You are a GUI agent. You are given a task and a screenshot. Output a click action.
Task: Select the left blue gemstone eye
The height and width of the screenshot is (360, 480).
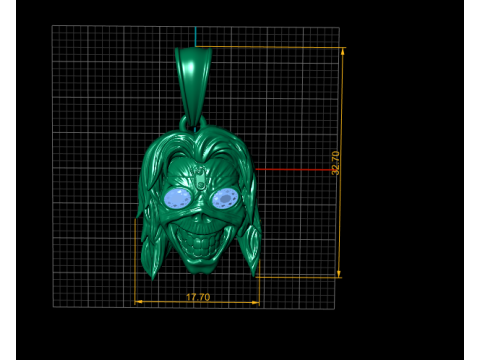(178, 198)
